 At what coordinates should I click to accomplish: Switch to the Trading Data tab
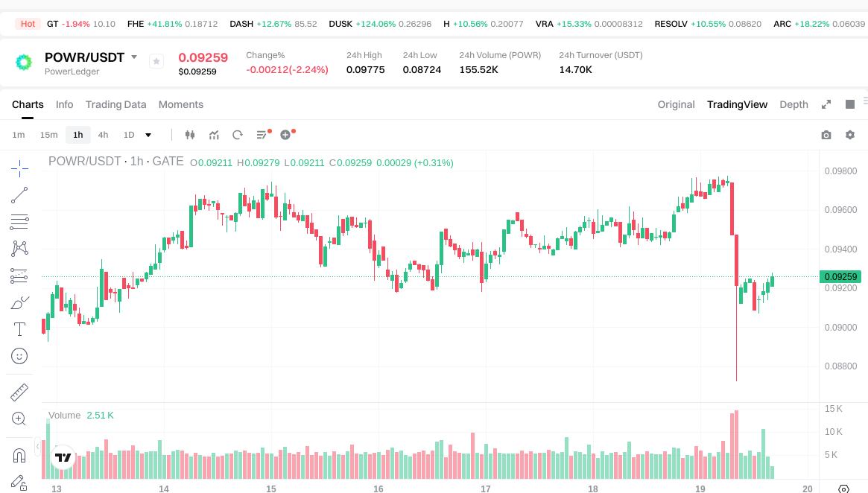click(115, 104)
